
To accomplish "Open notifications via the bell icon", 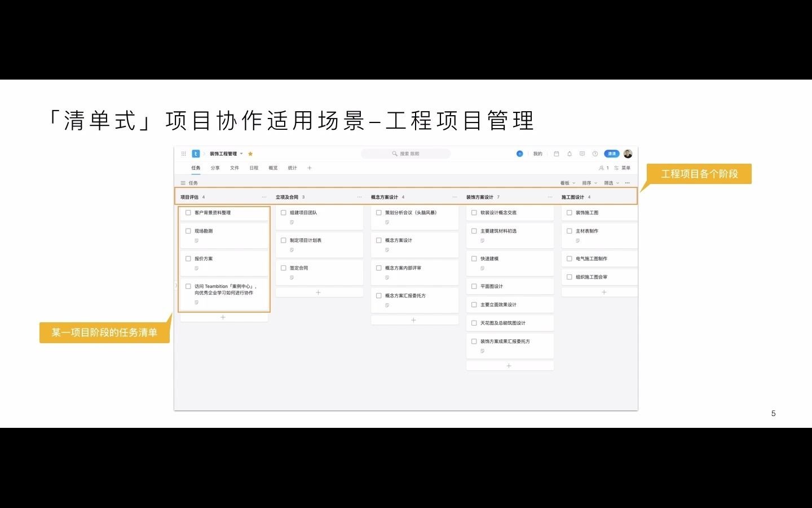I will pyautogui.click(x=569, y=153).
